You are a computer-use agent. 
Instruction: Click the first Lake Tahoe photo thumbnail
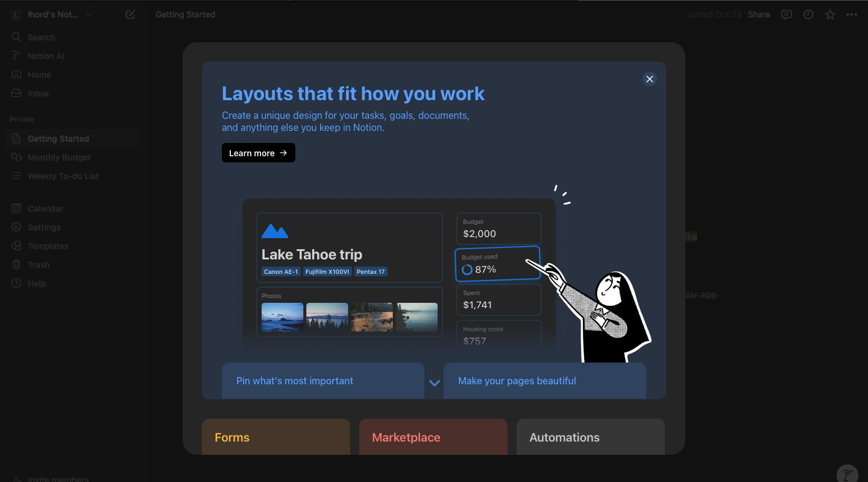282,317
